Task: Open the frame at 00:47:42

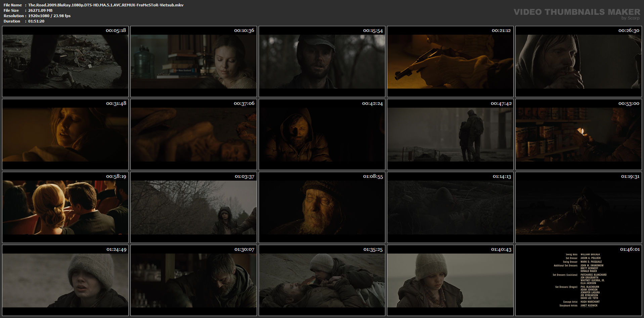Action: click(450, 134)
